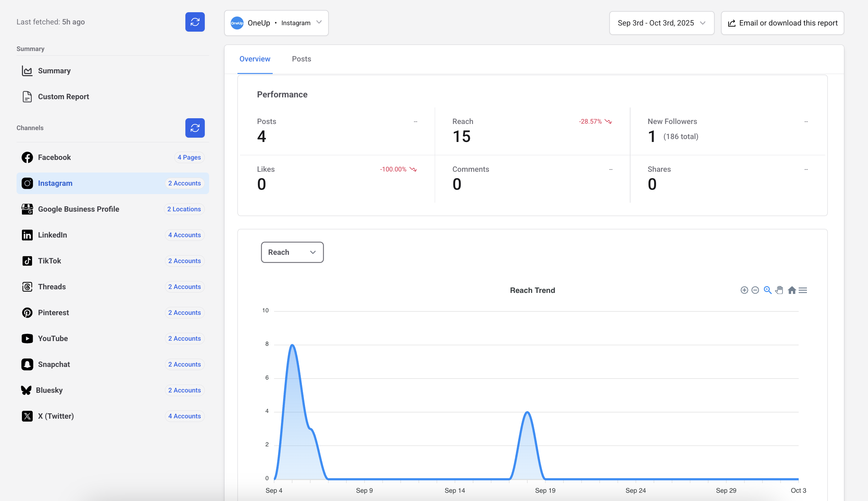Zoom out on the Reach Trend chart

click(755, 290)
